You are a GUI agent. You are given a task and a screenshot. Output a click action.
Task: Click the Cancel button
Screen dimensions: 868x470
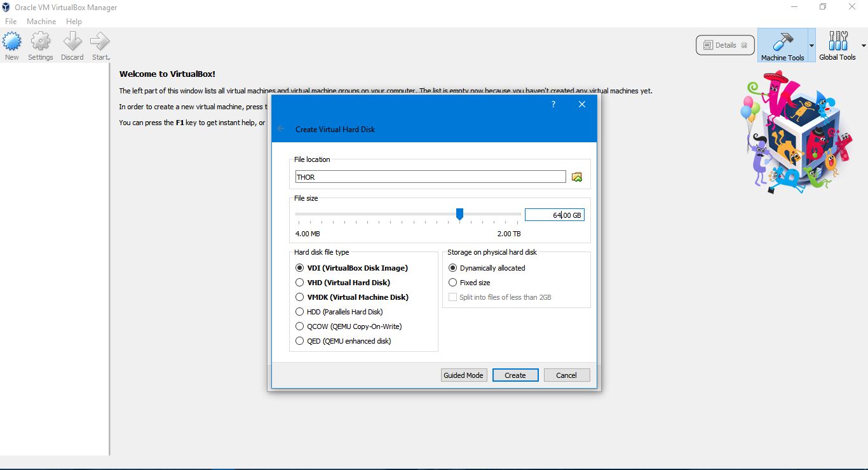point(567,375)
